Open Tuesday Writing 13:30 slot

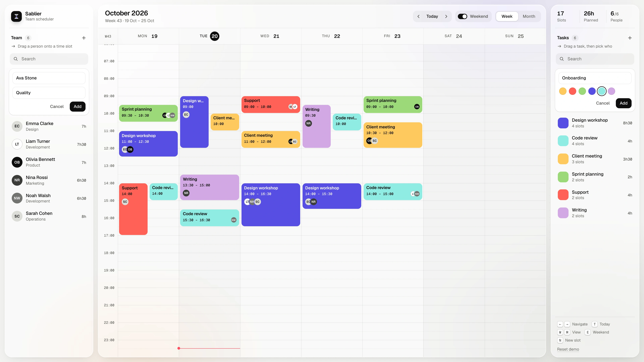tap(209, 187)
